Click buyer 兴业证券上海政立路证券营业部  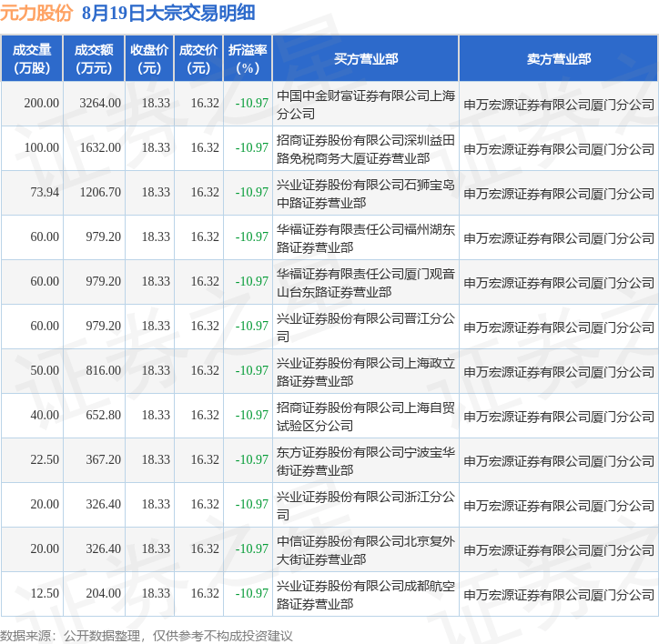[x=366, y=372]
